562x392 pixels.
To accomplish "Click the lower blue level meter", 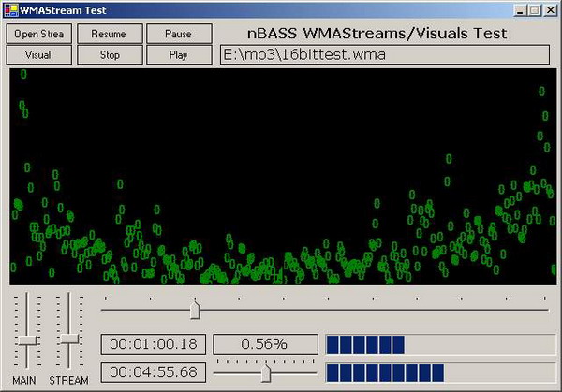I will (x=441, y=372).
